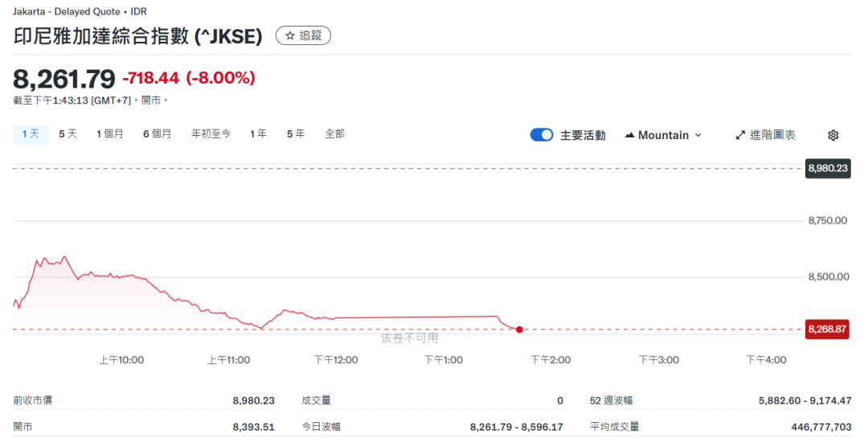Screen dimensions: 868x447
Task: Show the 年初至今 range
Action: click(211, 134)
